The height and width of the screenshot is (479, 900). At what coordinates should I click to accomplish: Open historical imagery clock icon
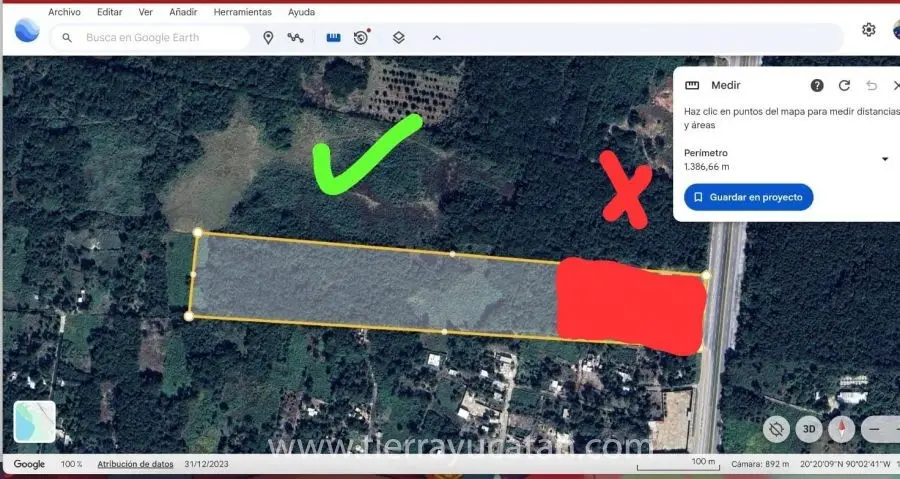click(361, 38)
